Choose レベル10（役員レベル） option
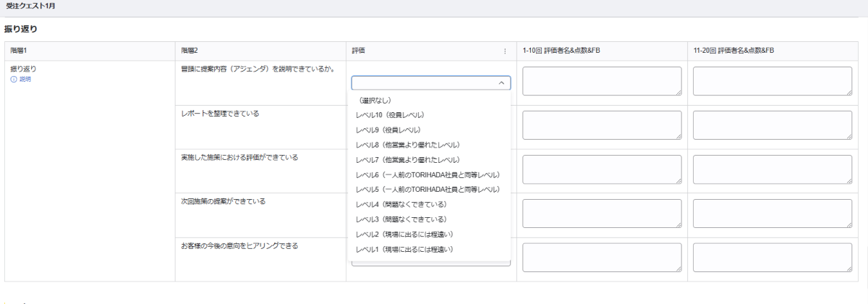The image size is (868, 304). (390, 115)
